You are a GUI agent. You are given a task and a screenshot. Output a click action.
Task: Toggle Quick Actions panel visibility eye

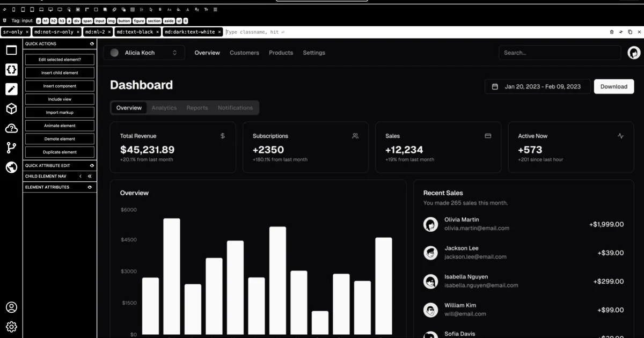point(92,44)
